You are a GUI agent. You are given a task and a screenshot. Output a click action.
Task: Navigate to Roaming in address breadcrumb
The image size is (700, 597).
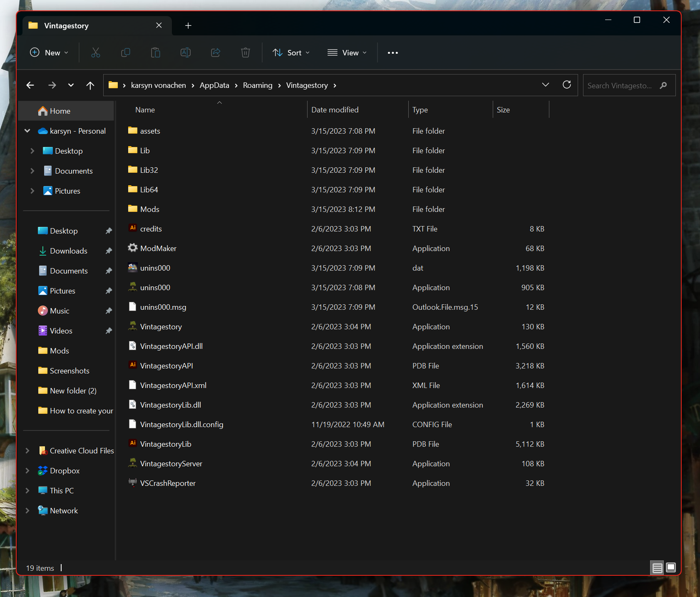tap(257, 85)
